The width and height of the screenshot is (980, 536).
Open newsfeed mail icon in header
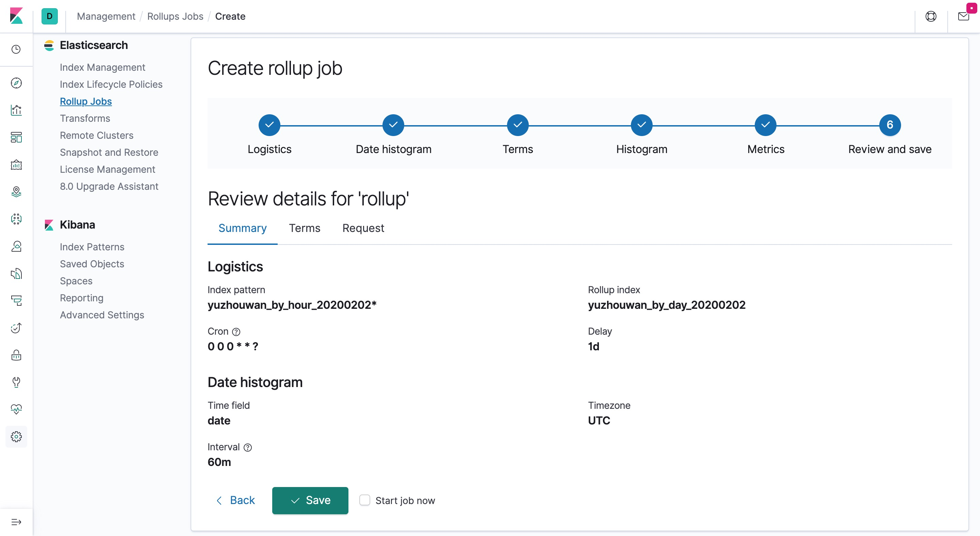tap(963, 16)
